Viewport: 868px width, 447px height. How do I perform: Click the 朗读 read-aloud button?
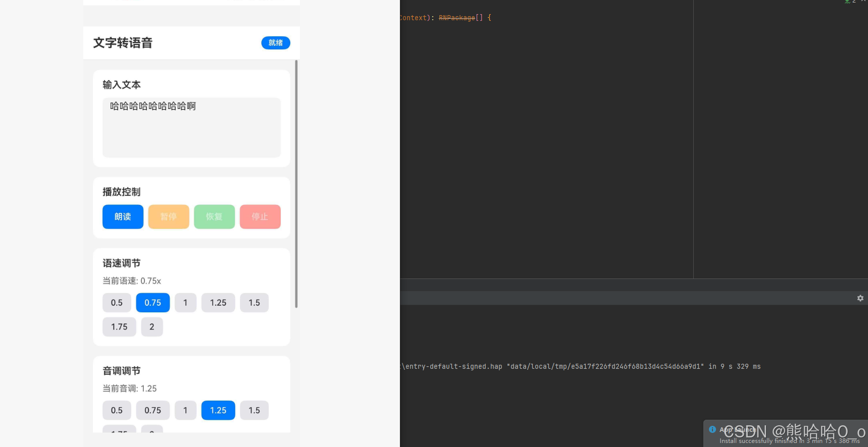(x=123, y=216)
